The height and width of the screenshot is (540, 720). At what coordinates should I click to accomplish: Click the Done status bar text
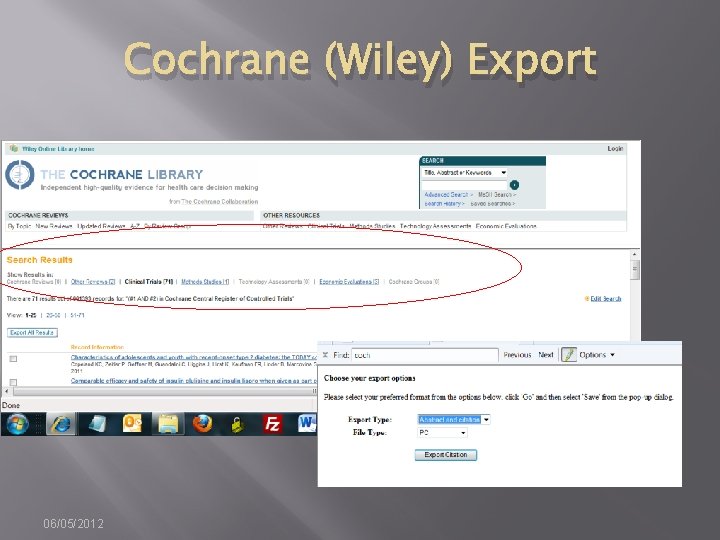(11, 405)
